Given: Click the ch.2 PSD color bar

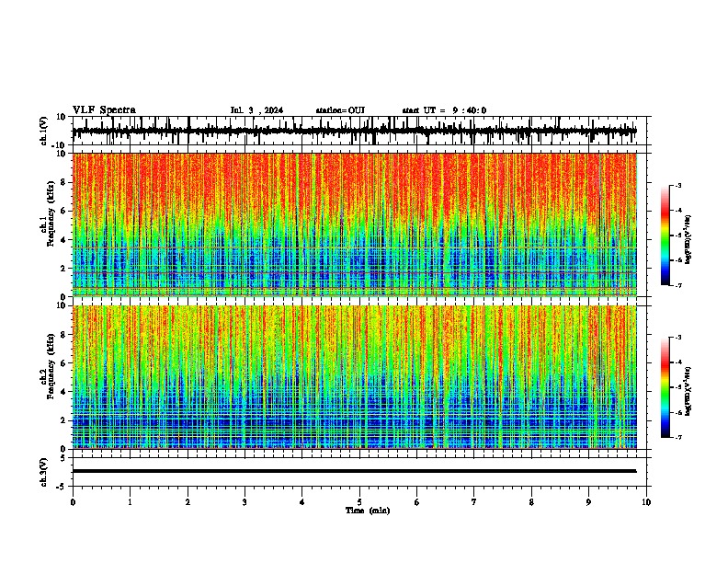Looking at the screenshot, I should point(665,387).
